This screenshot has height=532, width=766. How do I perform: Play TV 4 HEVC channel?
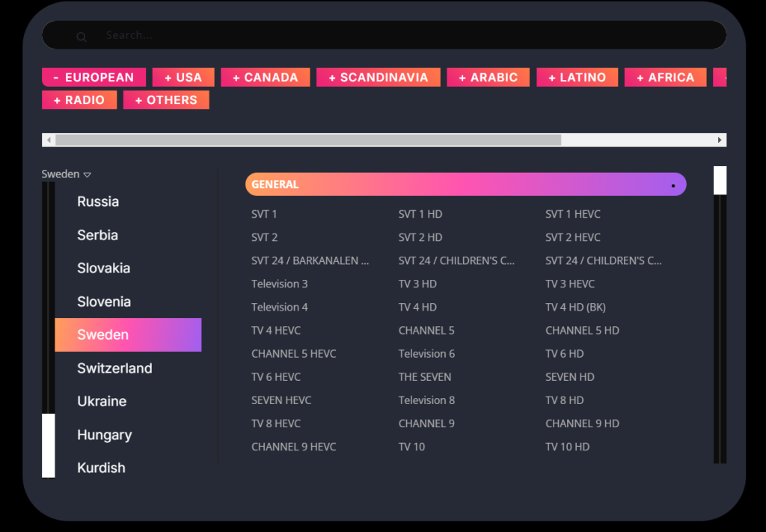276,331
